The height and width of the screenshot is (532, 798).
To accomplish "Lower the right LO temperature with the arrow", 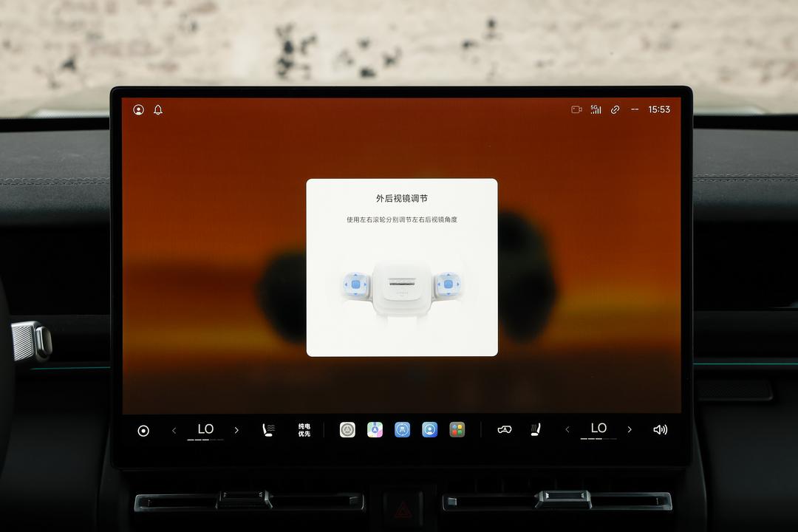I will [x=567, y=430].
